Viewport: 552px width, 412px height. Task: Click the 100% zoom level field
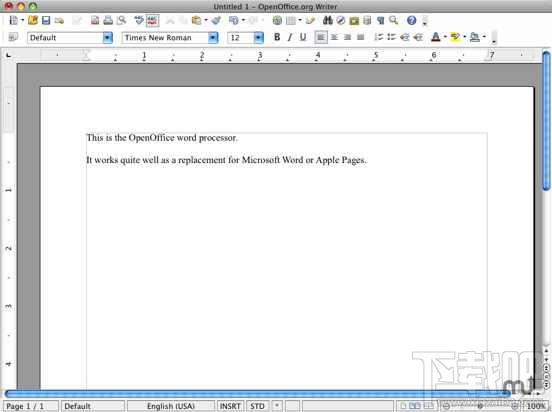536,406
